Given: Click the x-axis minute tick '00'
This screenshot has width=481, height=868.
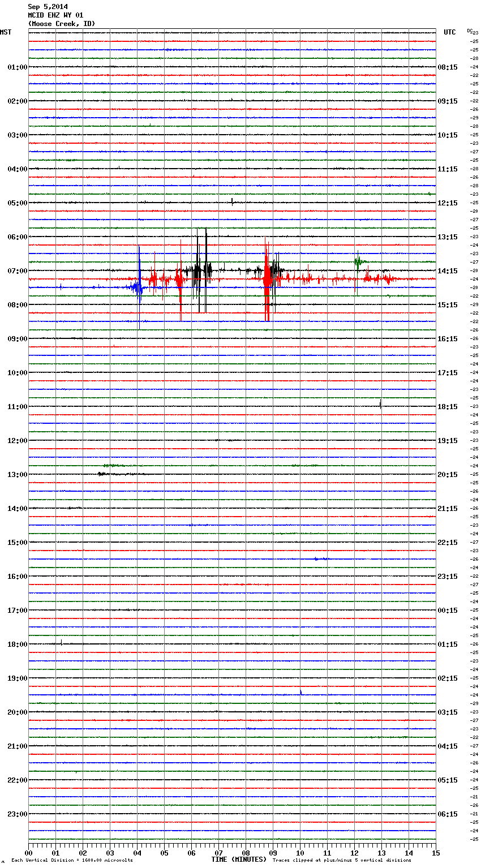Looking at the screenshot, I should pos(28,853).
